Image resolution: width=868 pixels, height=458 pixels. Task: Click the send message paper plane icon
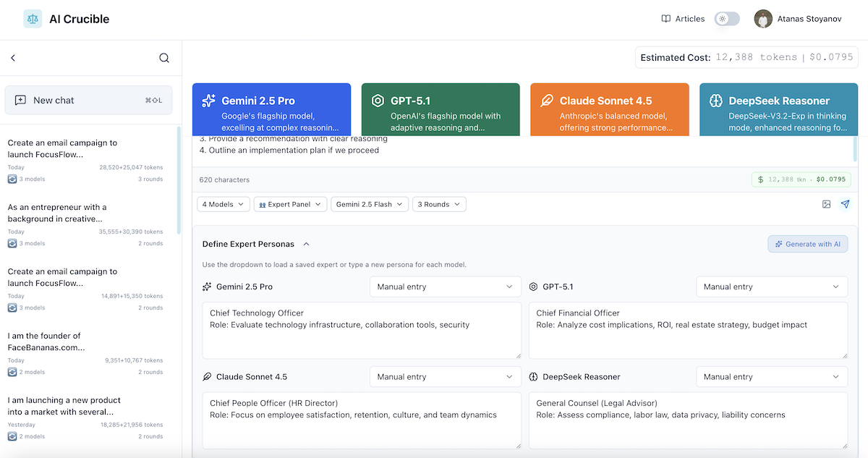coord(845,204)
